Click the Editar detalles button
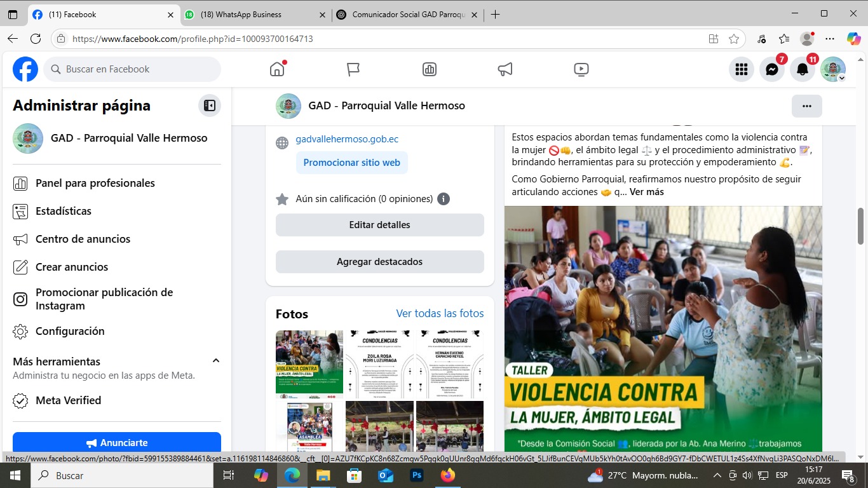 tap(379, 225)
